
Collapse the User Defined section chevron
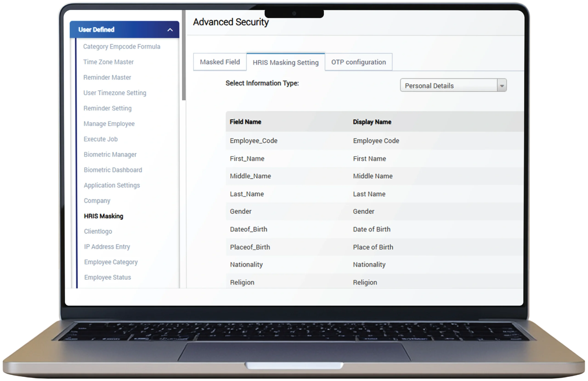[x=170, y=30]
